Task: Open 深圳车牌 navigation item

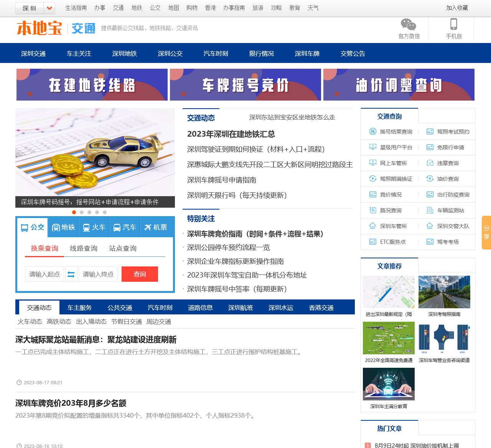Action: 307,53
